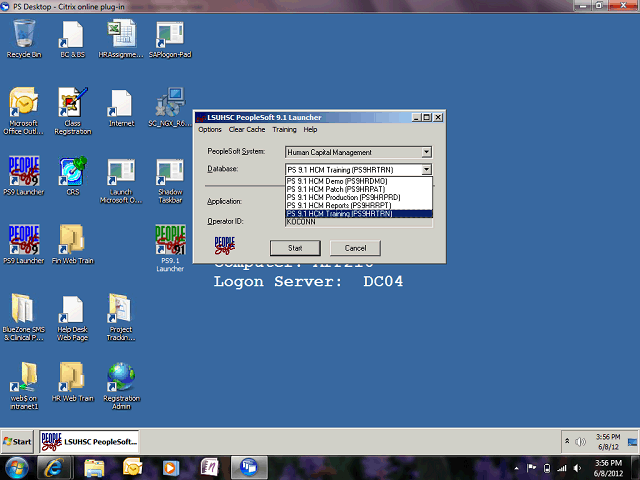Minimize the PeopleSoft Launcher dialog
This screenshot has height=480, width=640.
tap(416, 117)
